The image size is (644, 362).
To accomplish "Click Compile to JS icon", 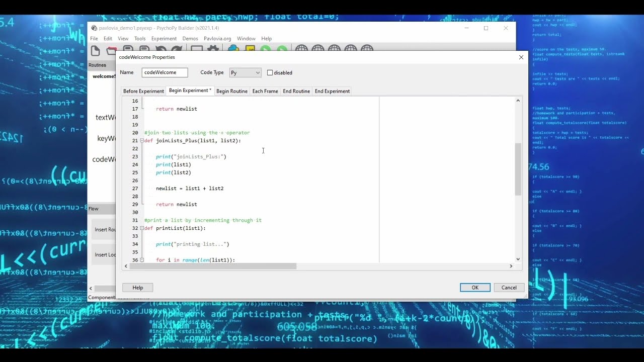I will (x=250, y=49).
